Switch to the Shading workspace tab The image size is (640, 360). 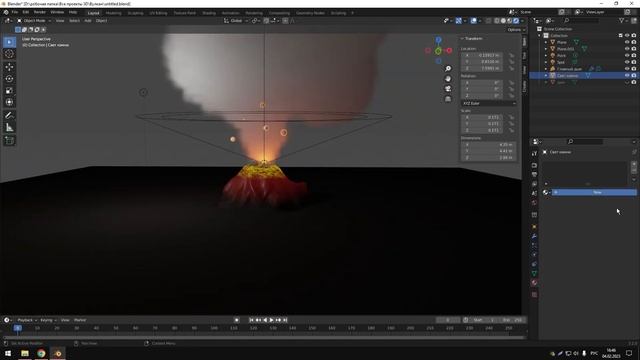pos(209,13)
